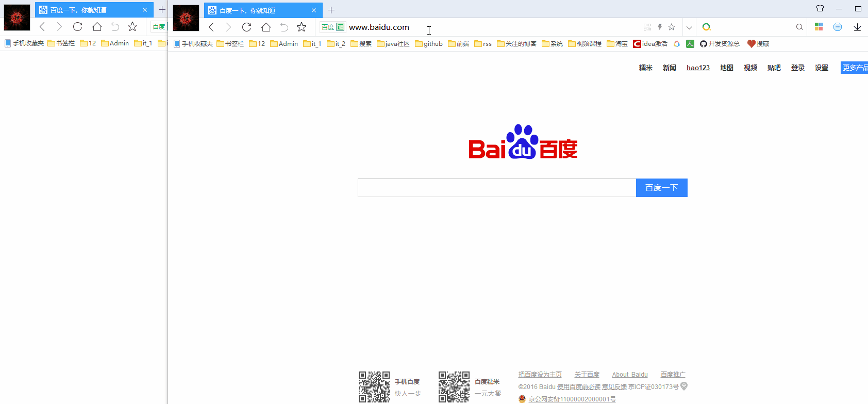Open the 糯米 link on Baidu
The width and height of the screenshot is (868, 404).
pyautogui.click(x=646, y=68)
